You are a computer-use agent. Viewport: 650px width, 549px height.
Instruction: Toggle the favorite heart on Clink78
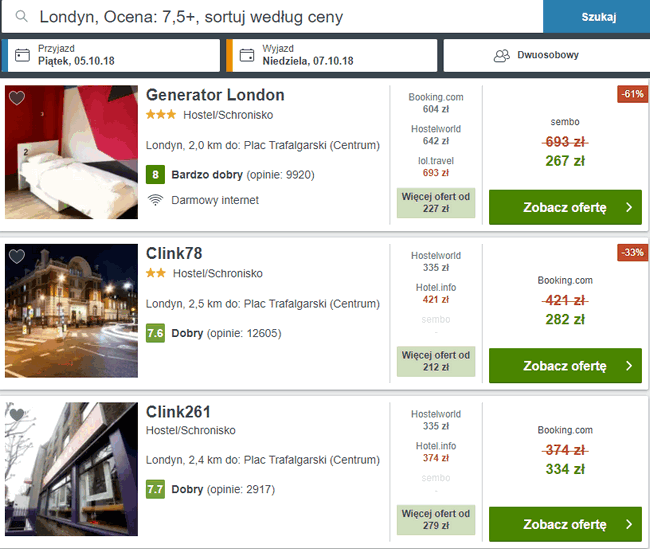pos(17,256)
